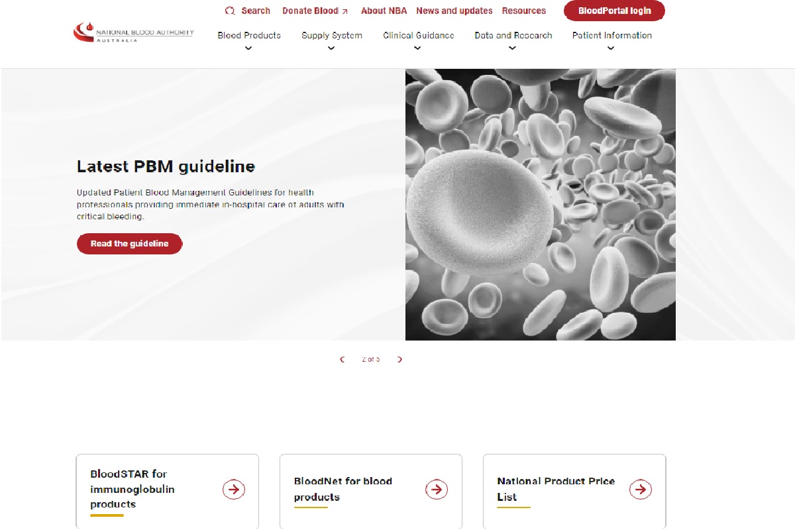Screen dimensions: 795x532
Task: Expand the Patient Information menu chevron
Action: 611,48
